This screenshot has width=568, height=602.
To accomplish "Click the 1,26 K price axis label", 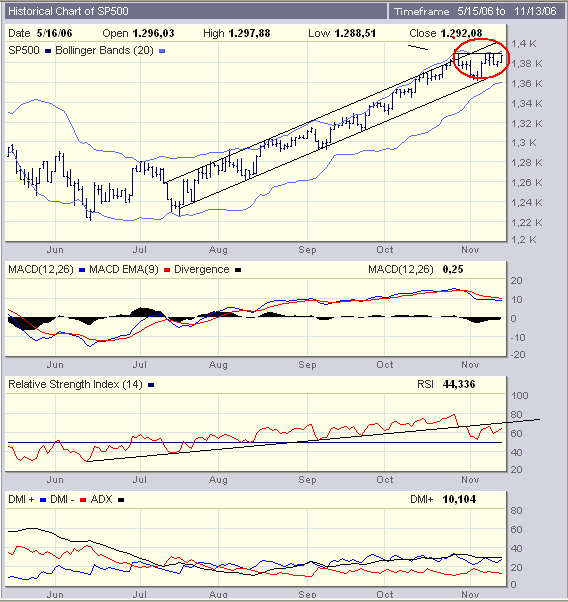I will [x=527, y=183].
